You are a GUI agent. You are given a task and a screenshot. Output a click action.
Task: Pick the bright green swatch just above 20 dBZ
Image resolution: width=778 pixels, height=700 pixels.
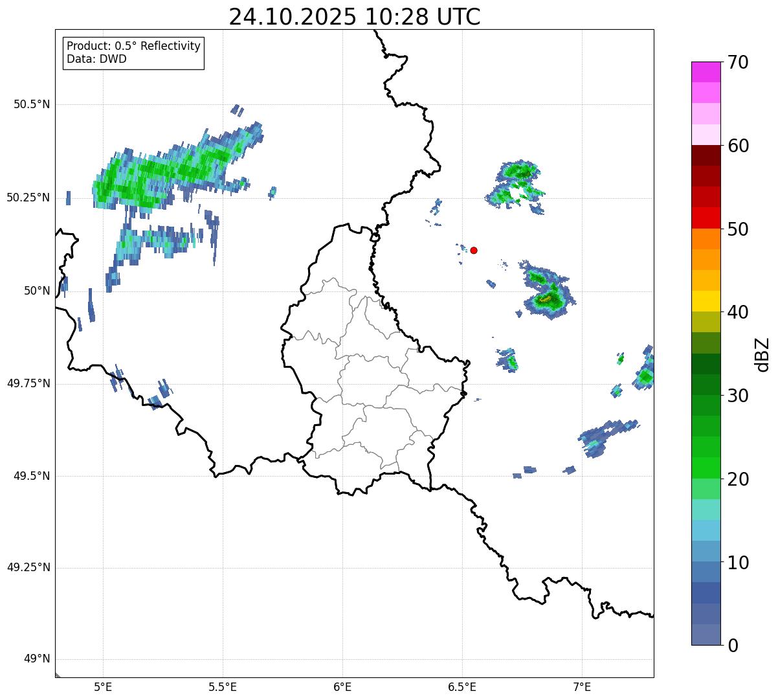pyautogui.click(x=706, y=468)
